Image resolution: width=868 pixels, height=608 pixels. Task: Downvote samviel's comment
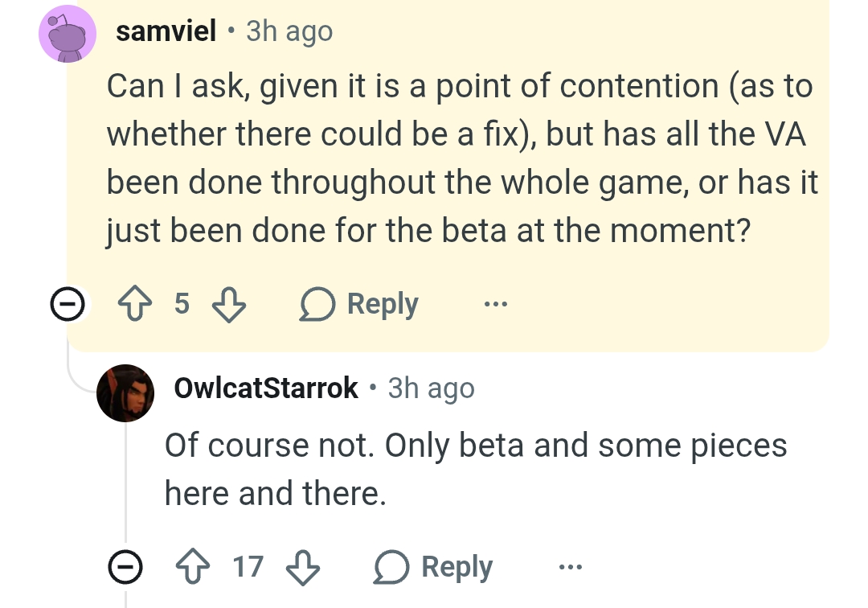coord(228,305)
